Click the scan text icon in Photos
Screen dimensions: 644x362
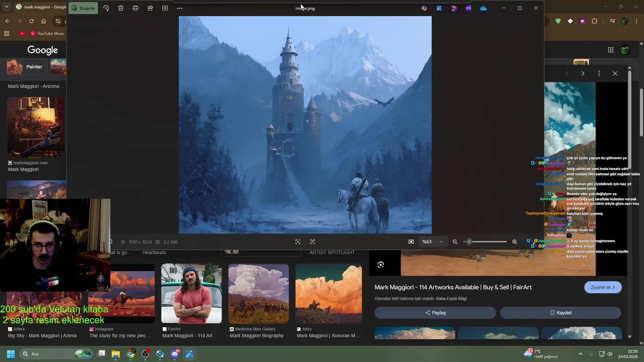312,242
